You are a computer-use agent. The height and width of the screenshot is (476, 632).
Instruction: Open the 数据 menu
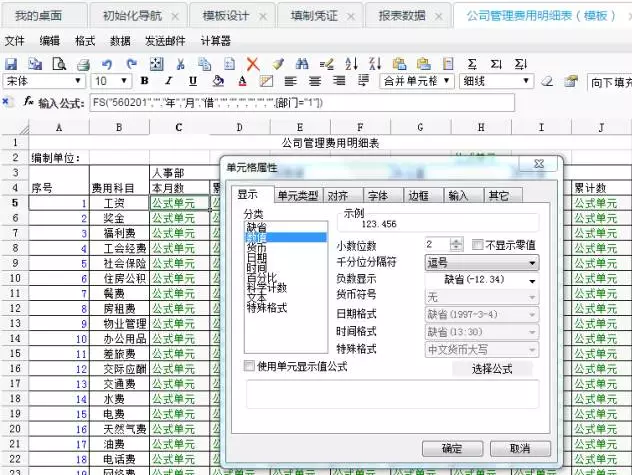click(x=120, y=41)
